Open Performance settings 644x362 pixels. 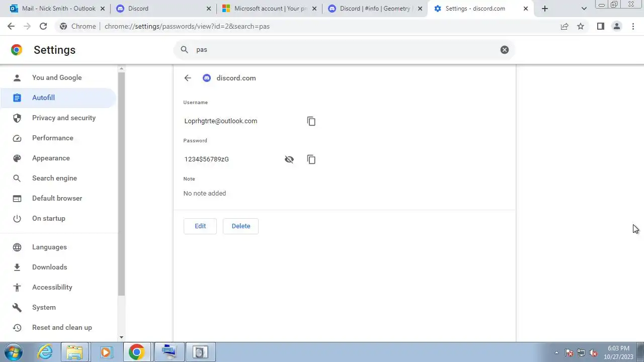click(x=58, y=138)
